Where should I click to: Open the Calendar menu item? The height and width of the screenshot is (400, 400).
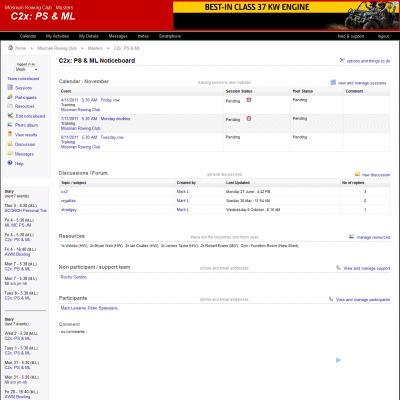point(28,36)
